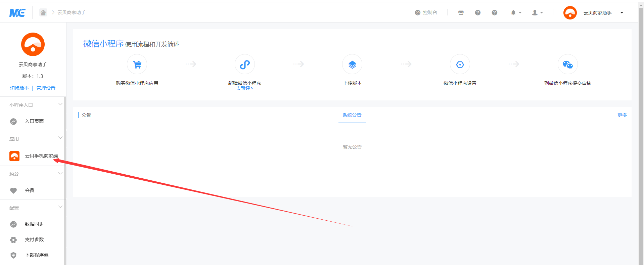Click the sidebar vertical scrollbar

[65, 181]
